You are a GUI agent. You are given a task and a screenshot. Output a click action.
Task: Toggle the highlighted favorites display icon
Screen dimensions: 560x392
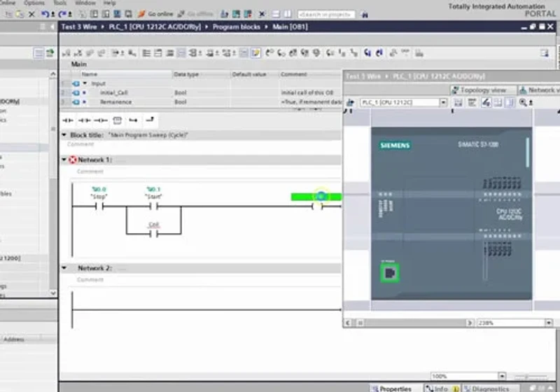point(255,53)
